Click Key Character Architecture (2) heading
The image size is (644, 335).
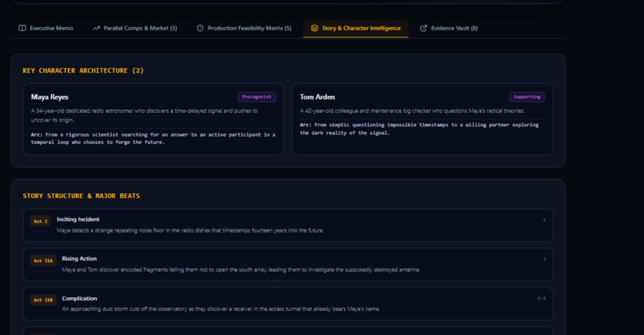(83, 70)
